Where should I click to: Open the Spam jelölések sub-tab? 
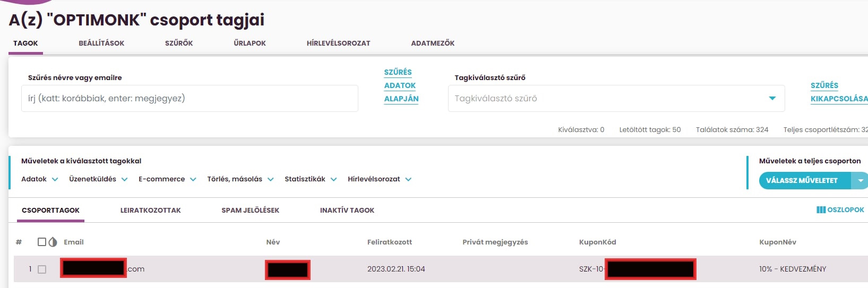click(250, 211)
